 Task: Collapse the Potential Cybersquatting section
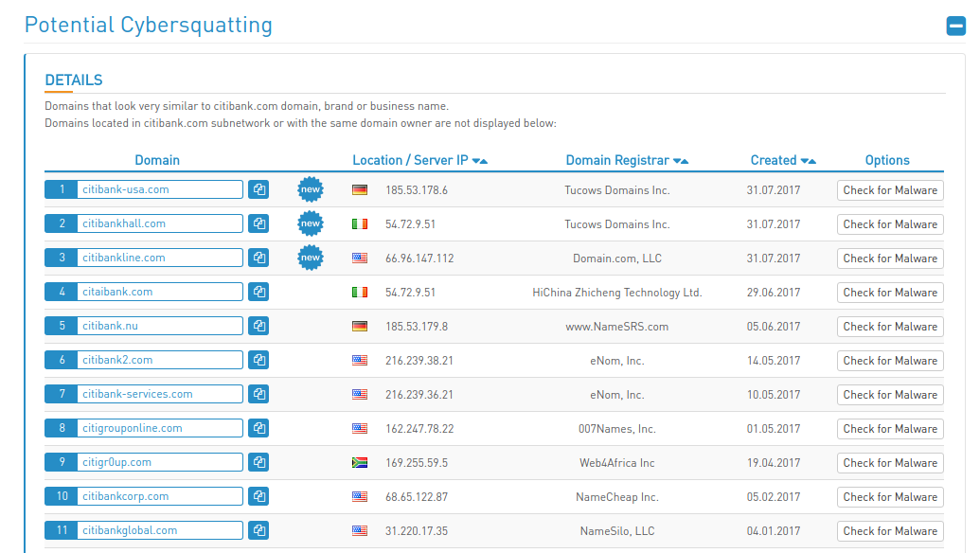(955, 26)
